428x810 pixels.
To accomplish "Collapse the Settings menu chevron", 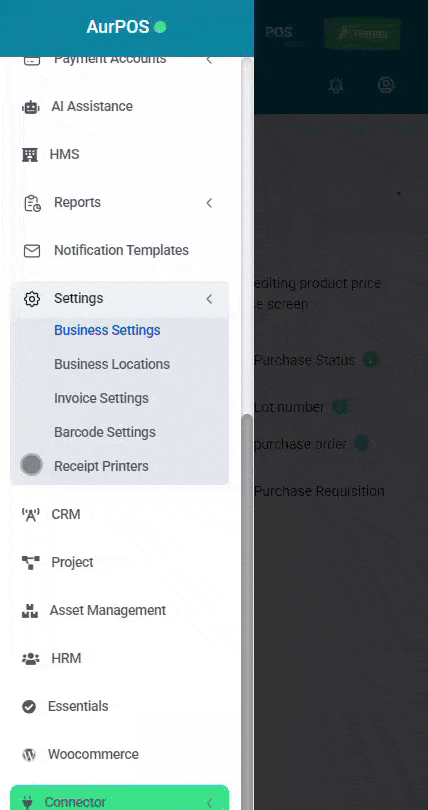I will pos(209,299).
